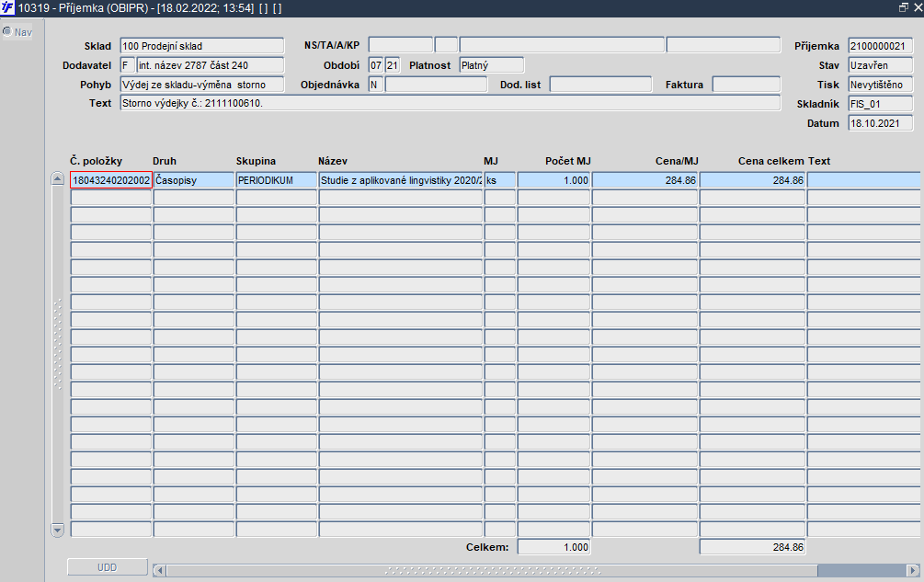The width and height of the screenshot is (924, 582).
Task: Click item number cell '18043240202002'
Action: 111,180
